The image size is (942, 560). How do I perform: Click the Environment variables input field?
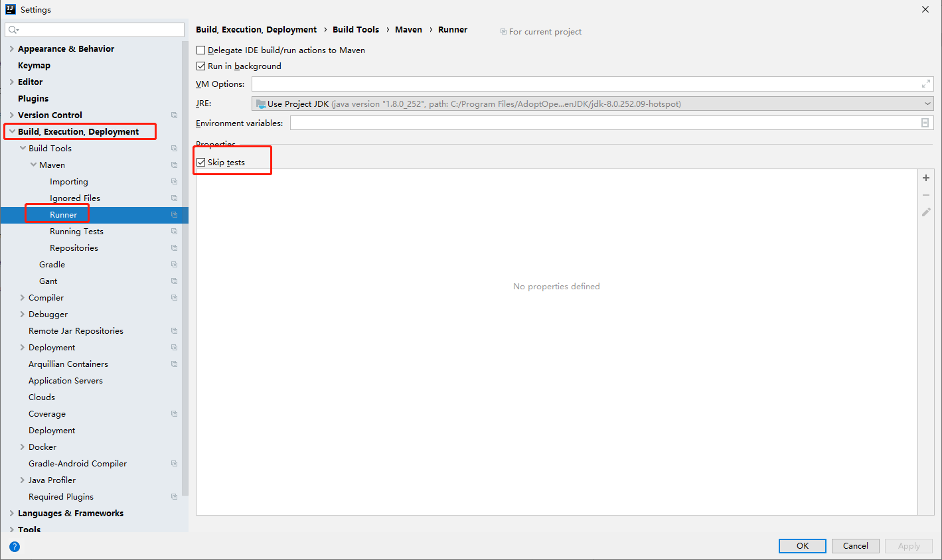pyautogui.click(x=611, y=123)
